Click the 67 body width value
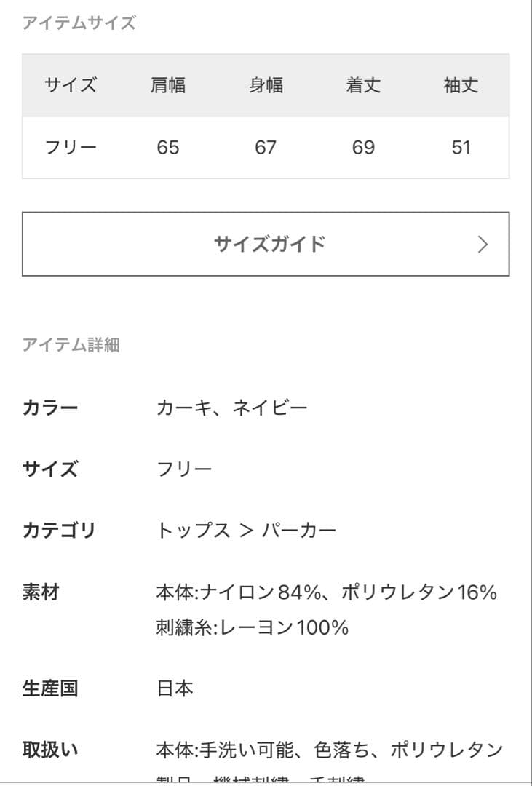This screenshot has height=786, width=532. (x=266, y=148)
